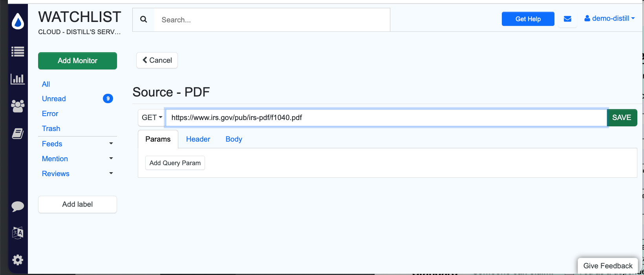Open the chat speech bubble icon
644x275 pixels.
pos(18,206)
